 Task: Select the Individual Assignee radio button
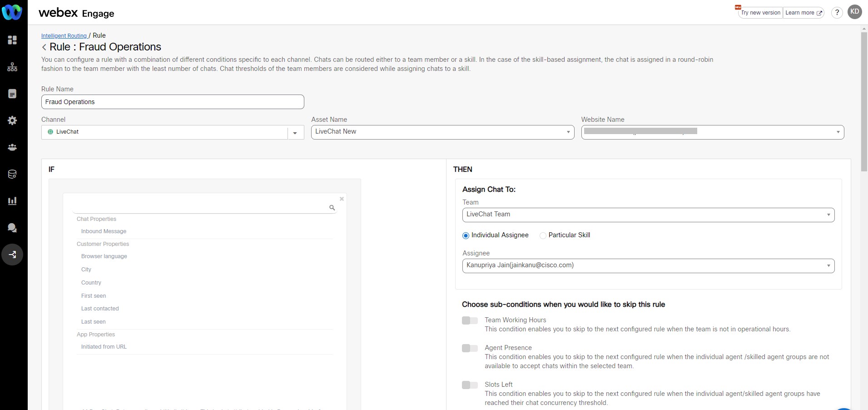coord(466,235)
